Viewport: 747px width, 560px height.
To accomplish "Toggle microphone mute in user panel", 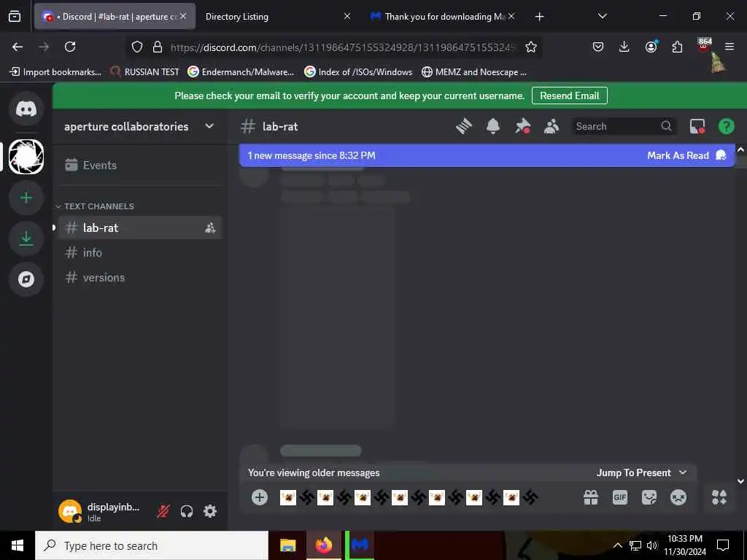I will click(163, 511).
